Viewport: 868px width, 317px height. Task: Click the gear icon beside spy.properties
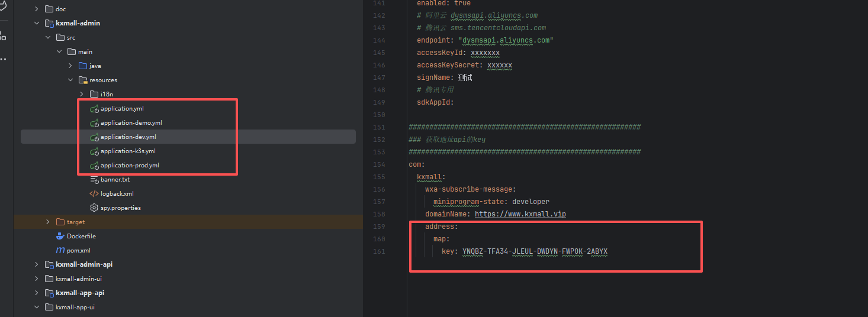94,208
